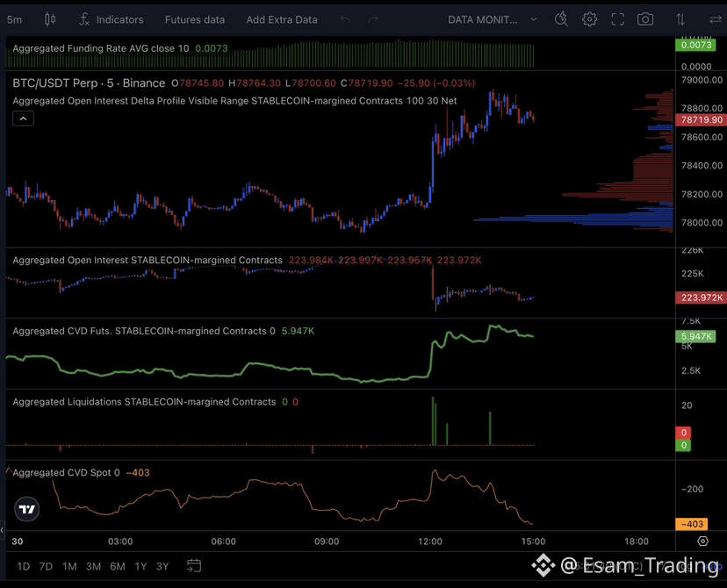Viewport: 727px width, 588px height.
Task: Click Add Extra Data
Action: pyautogui.click(x=282, y=20)
